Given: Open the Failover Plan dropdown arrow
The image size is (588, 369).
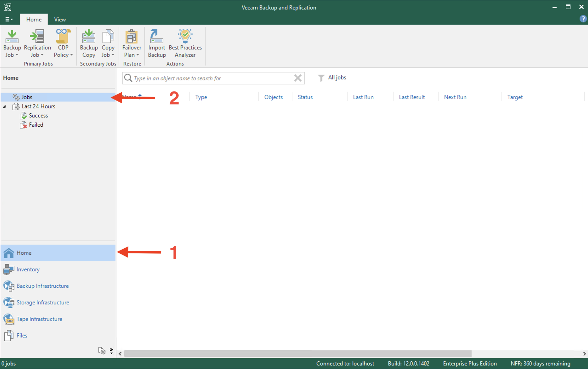Looking at the screenshot, I should click(138, 55).
